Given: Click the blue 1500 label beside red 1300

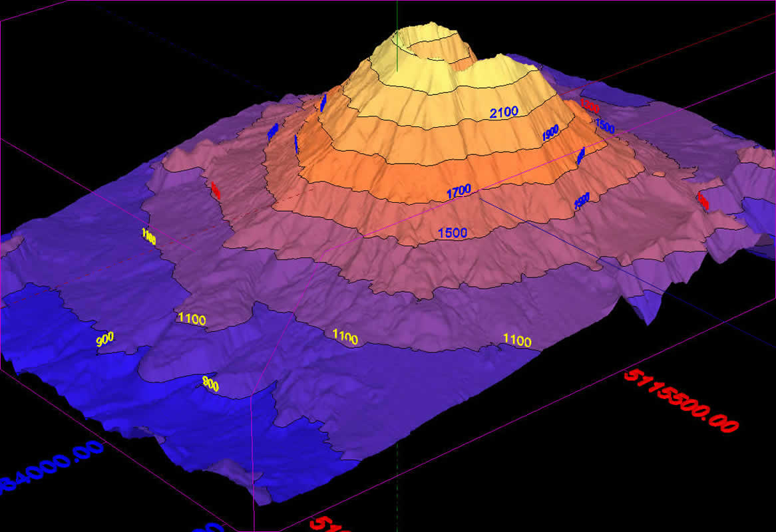Looking at the screenshot, I should click(604, 125).
